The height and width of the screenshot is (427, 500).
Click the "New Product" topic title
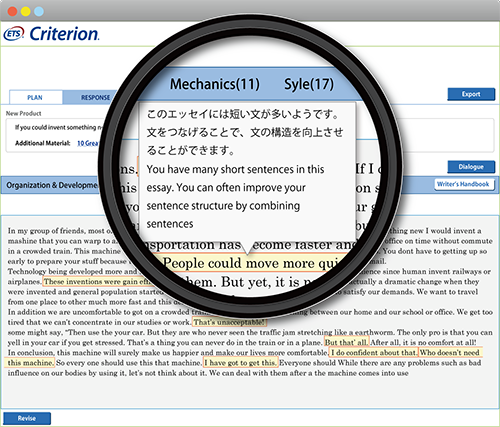click(x=23, y=113)
